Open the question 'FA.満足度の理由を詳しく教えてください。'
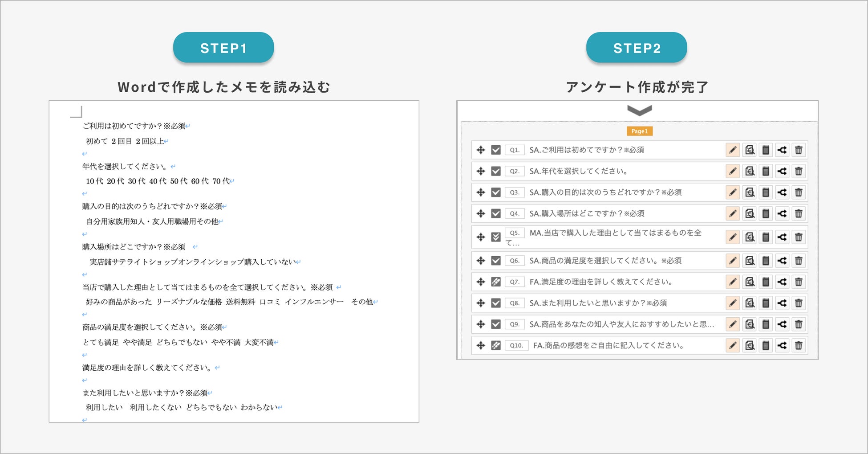 point(601,282)
